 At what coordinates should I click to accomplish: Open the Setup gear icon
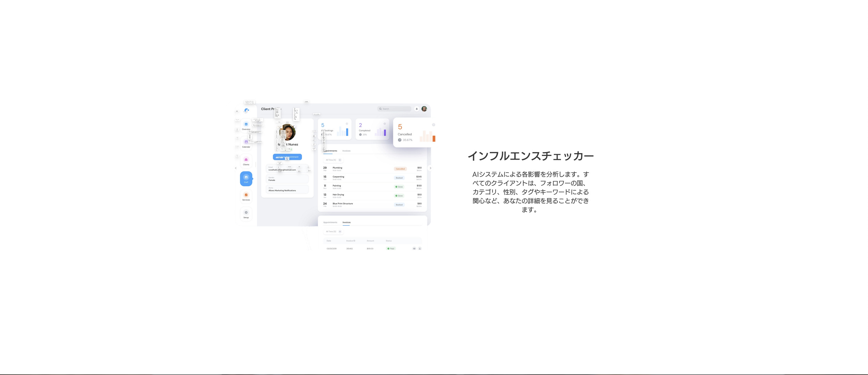(246, 213)
